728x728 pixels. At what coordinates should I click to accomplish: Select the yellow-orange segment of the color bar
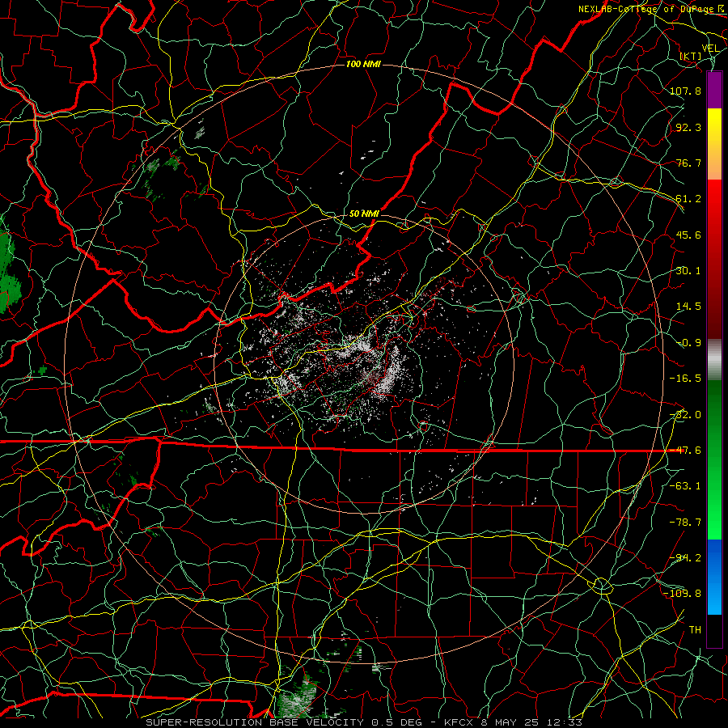(x=714, y=144)
